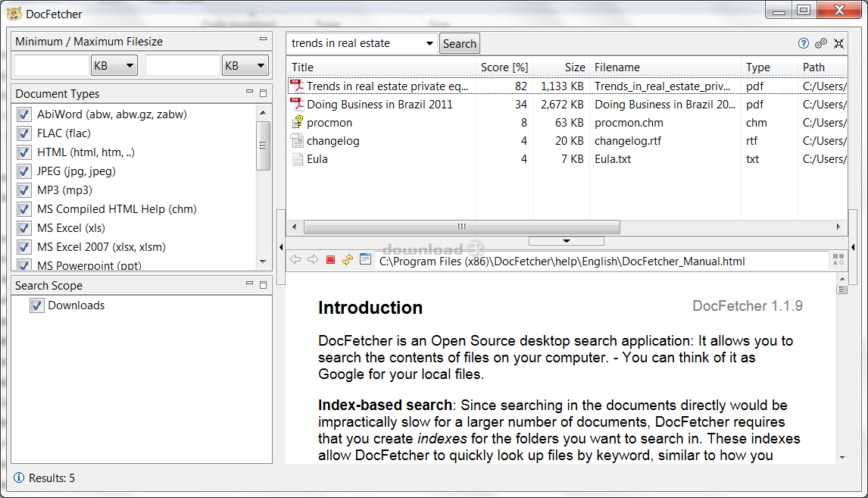Click the Search button

(x=460, y=44)
